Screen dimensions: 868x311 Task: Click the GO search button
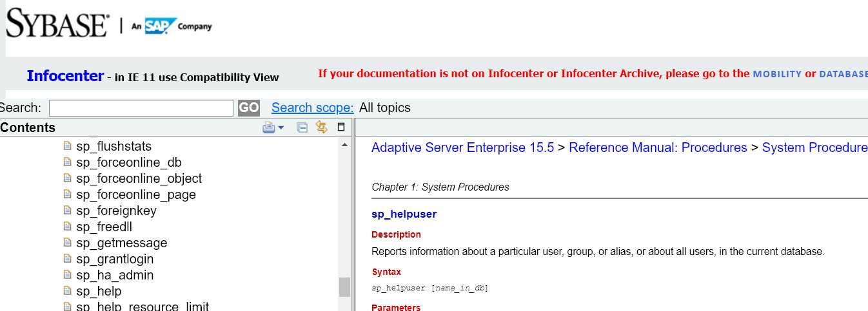click(249, 108)
